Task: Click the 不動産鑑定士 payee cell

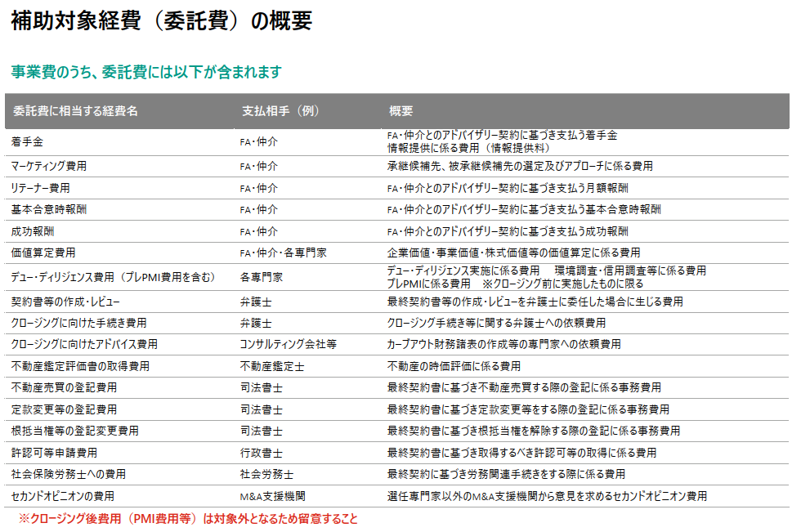Action: 272,367
